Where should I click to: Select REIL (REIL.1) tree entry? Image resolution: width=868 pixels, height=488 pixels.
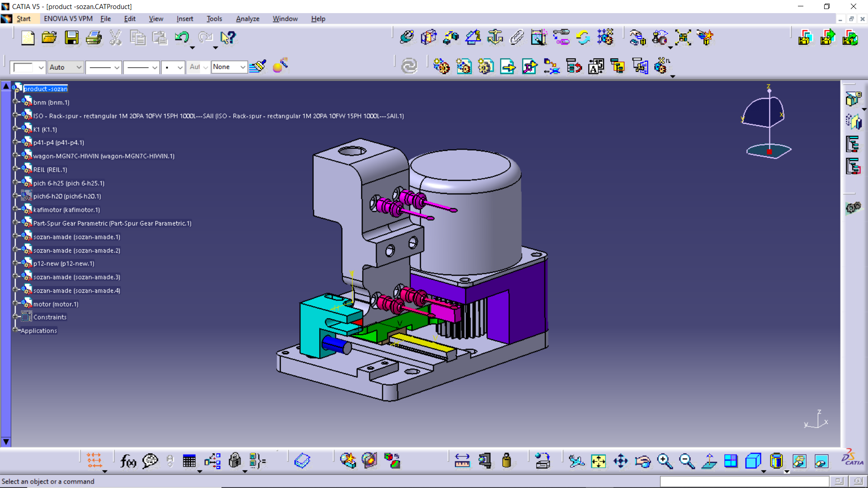pyautogui.click(x=50, y=169)
